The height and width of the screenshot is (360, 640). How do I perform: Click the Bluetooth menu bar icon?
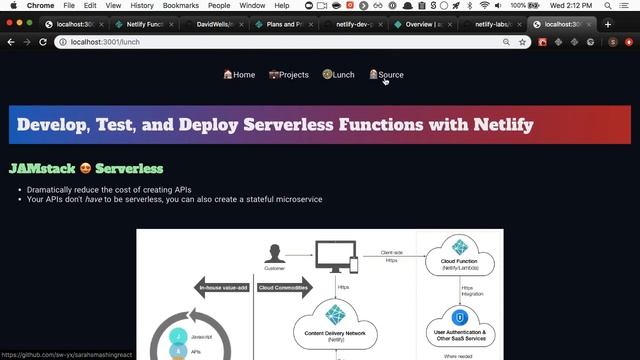(x=469, y=6)
